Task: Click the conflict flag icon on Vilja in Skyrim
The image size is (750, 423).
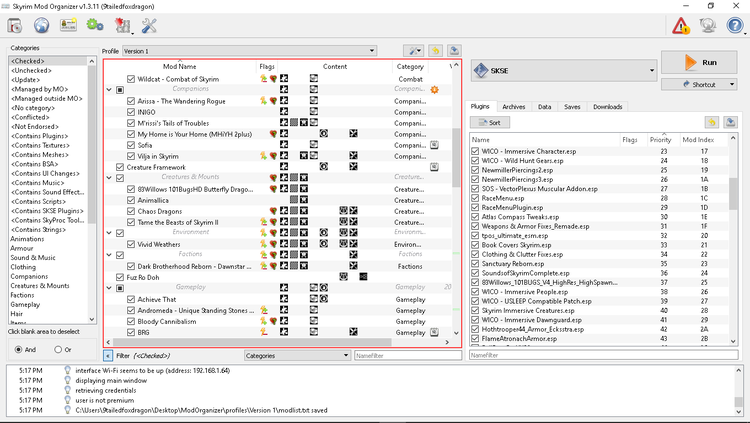Action: (x=264, y=156)
